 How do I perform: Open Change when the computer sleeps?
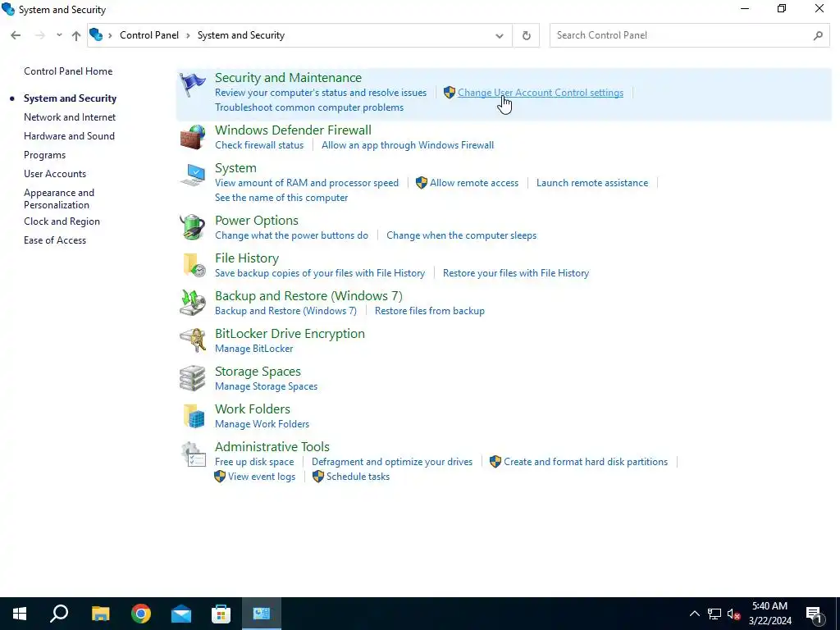[x=461, y=235]
